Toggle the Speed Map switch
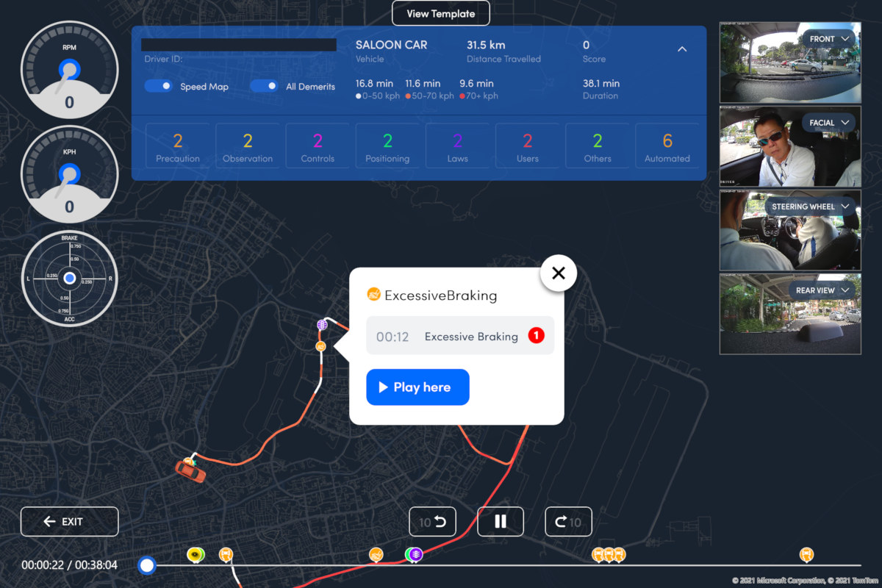Screen dimensions: 882x588 coord(157,86)
